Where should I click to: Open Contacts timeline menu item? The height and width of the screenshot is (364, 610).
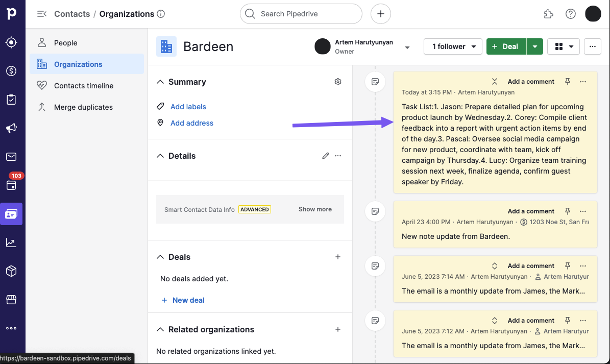click(87, 86)
